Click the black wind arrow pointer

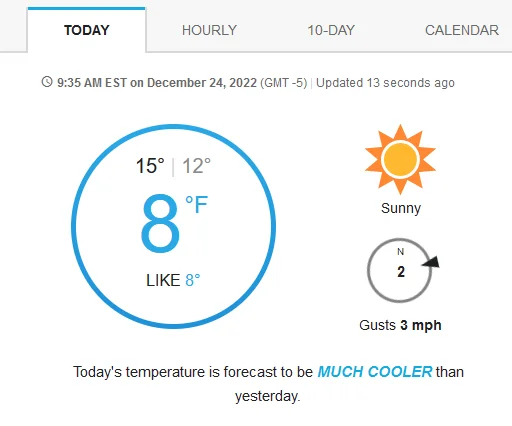431,262
